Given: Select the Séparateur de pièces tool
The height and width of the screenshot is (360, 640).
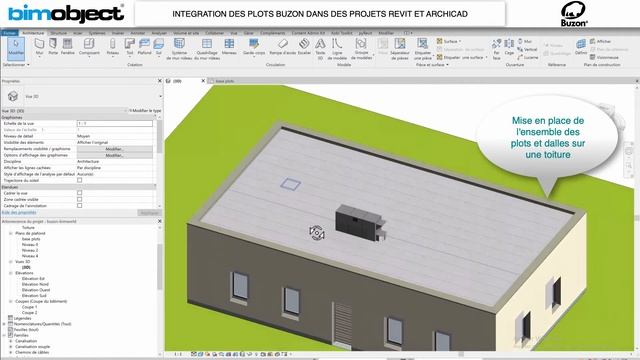Looking at the screenshot, I should tap(400, 49).
